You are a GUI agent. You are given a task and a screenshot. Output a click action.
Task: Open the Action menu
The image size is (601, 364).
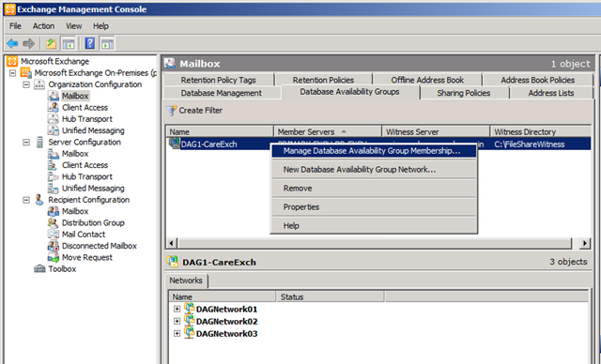click(43, 26)
